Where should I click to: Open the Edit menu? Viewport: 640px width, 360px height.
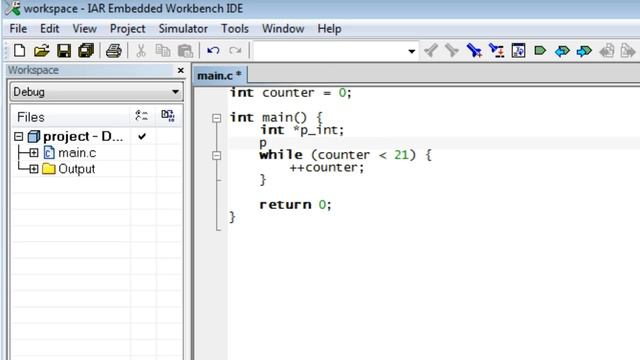[x=49, y=29]
